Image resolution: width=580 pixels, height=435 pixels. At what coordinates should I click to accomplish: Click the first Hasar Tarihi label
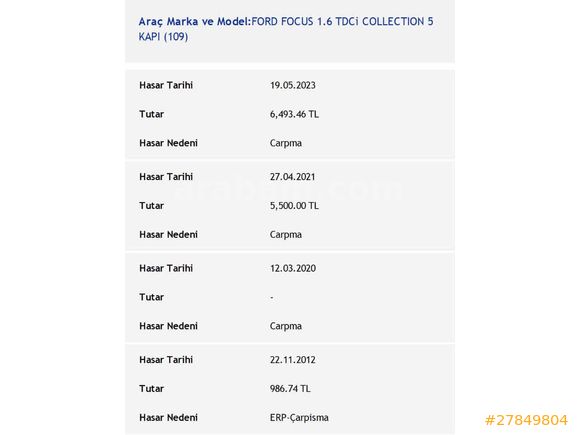[x=166, y=85]
